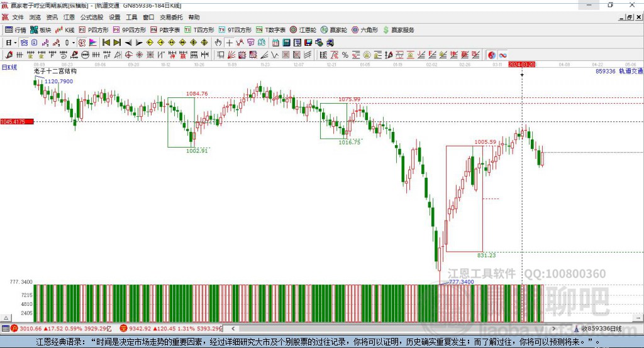Click the truck icon in toolbar
Image resolution: width=644 pixels, height=348 pixels.
coord(330,43)
